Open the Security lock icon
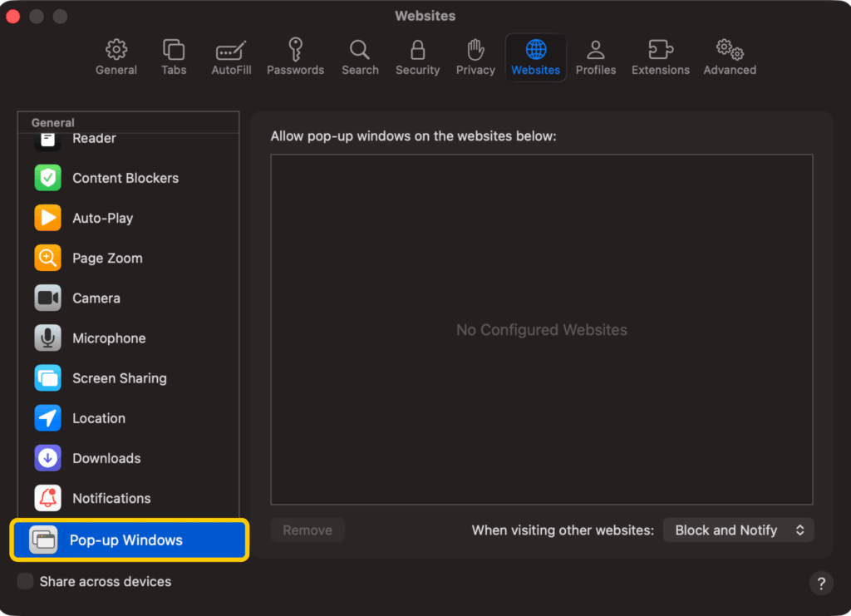 (417, 50)
